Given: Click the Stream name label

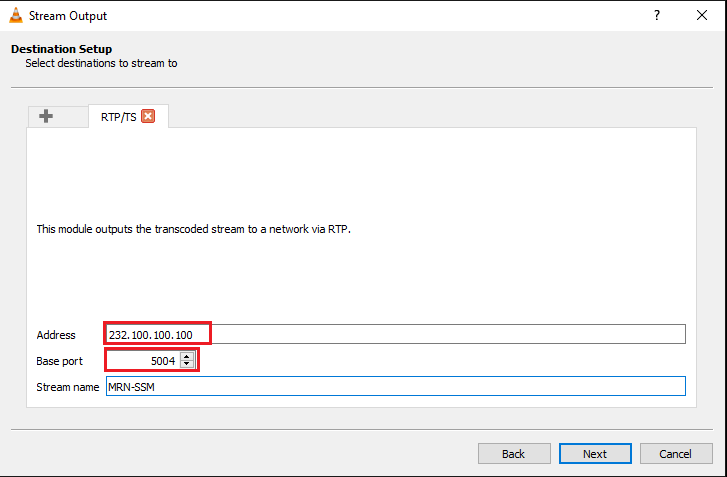Looking at the screenshot, I should (x=68, y=386).
